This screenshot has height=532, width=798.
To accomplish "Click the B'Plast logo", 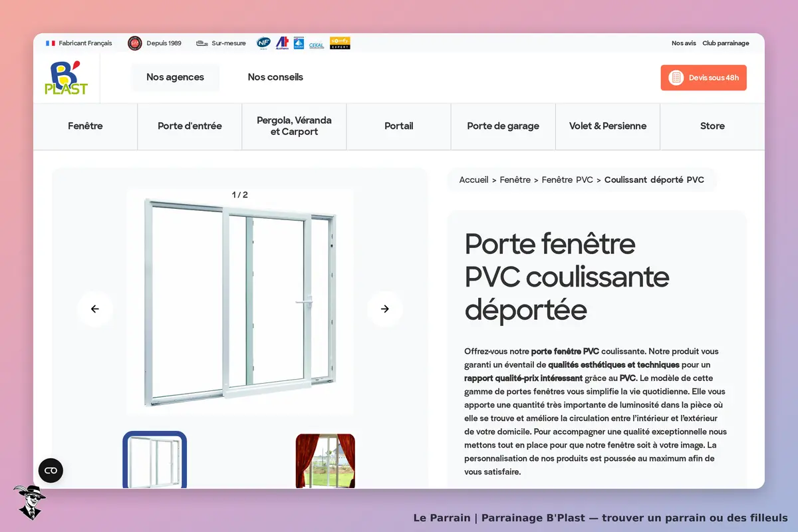I will [x=66, y=77].
